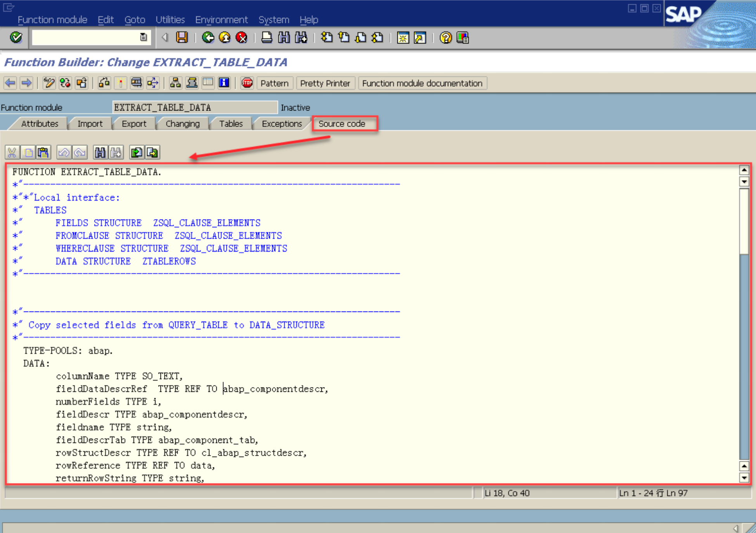Screen dimensions: 756x533
Task: Click the First page icon in toolbar
Action: (x=326, y=38)
